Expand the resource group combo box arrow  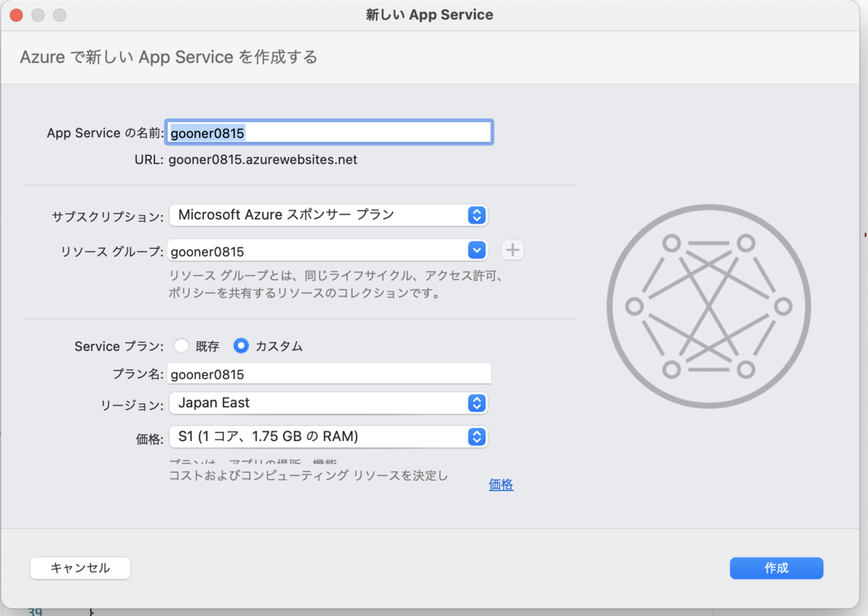pos(476,250)
